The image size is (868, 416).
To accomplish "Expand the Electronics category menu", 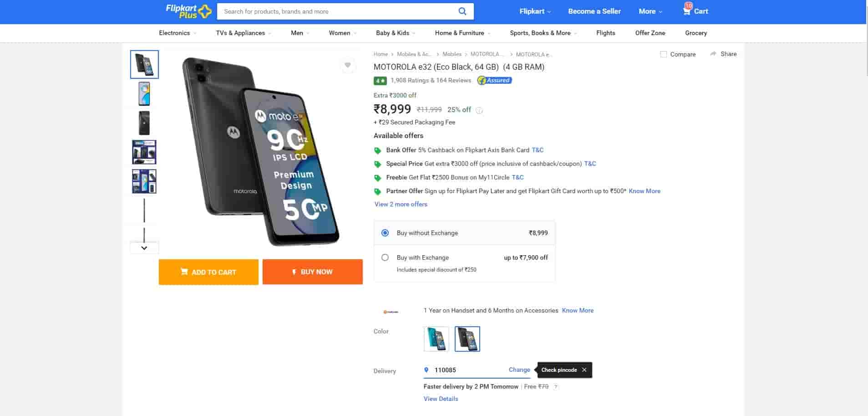I will pyautogui.click(x=177, y=33).
